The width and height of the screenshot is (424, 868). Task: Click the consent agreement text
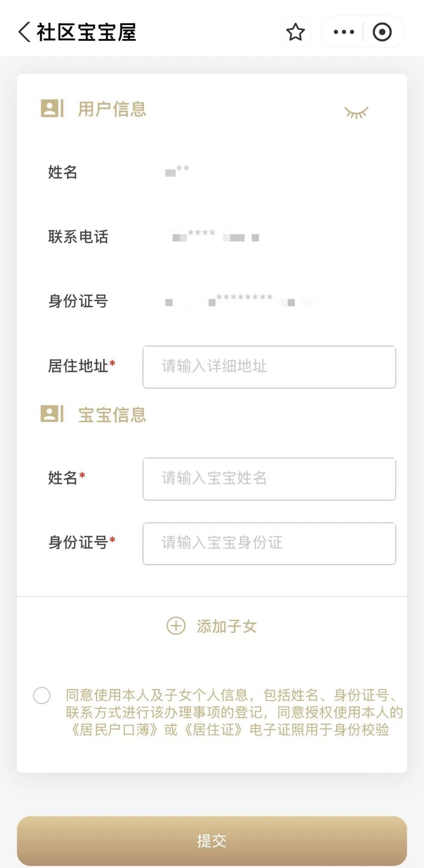(233, 712)
